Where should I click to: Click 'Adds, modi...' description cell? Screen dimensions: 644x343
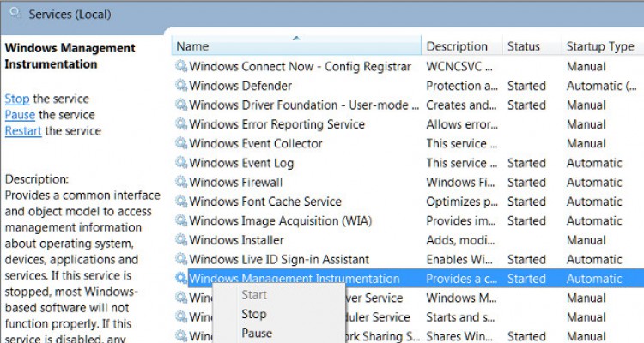tap(460, 240)
